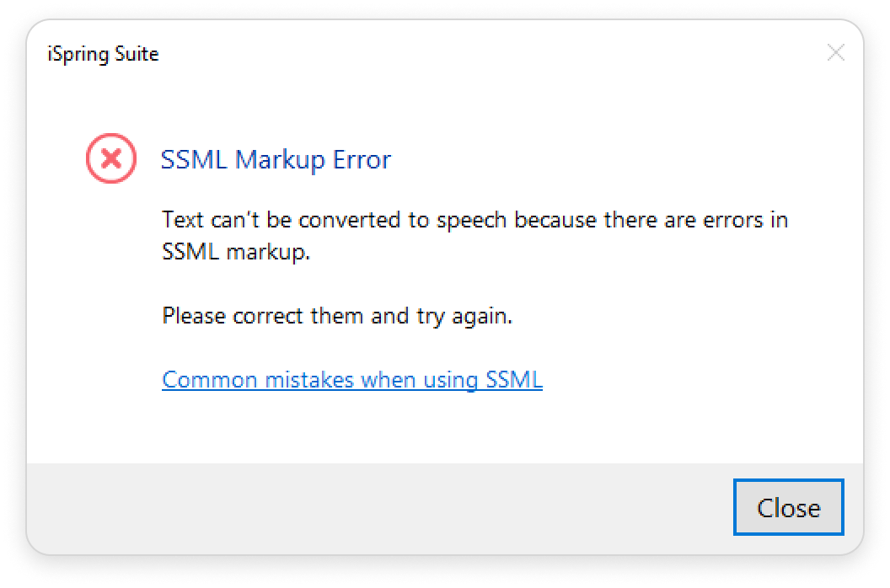Click the red error X icon
The height and width of the screenshot is (588, 890).
[111, 158]
